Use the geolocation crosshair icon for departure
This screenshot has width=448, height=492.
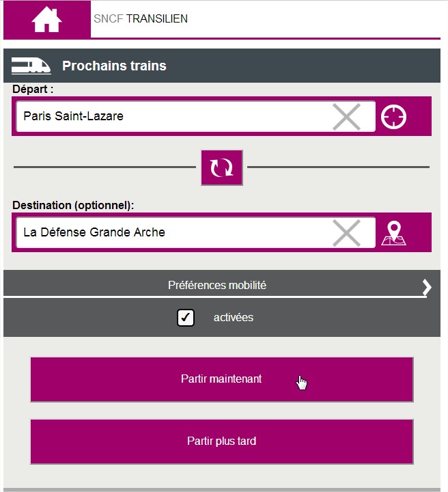tap(393, 117)
